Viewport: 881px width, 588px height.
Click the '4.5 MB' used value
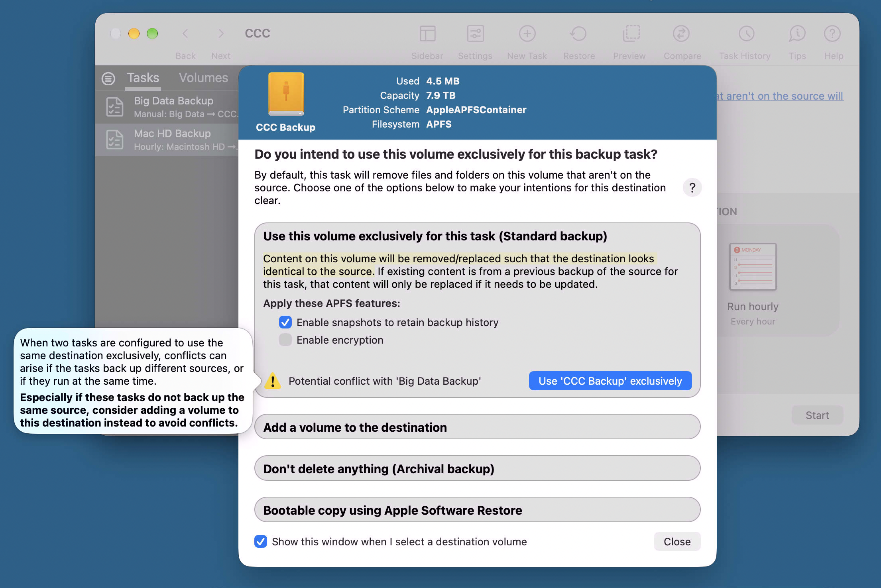click(x=443, y=81)
